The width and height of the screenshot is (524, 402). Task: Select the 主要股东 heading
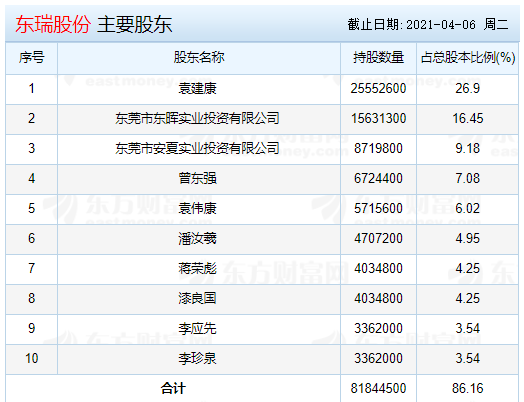point(135,24)
